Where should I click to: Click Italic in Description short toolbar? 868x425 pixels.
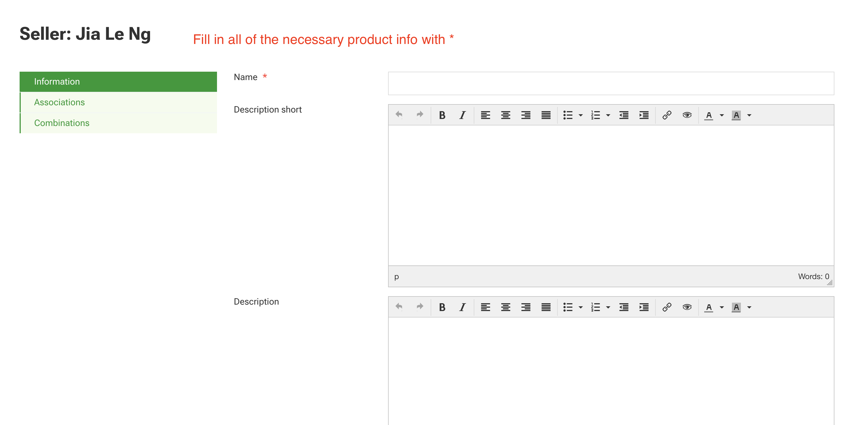[x=462, y=115]
